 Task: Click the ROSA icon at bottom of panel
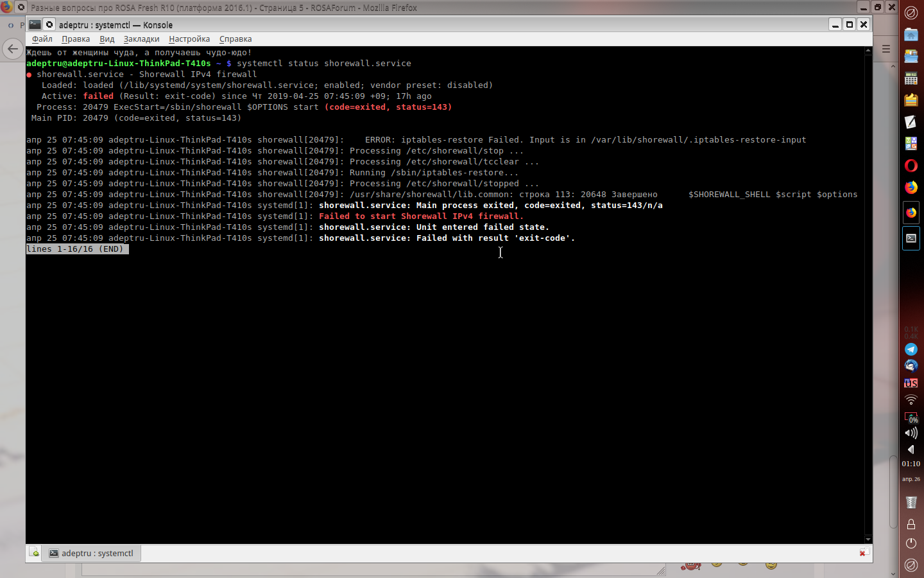[x=911, y=565]
